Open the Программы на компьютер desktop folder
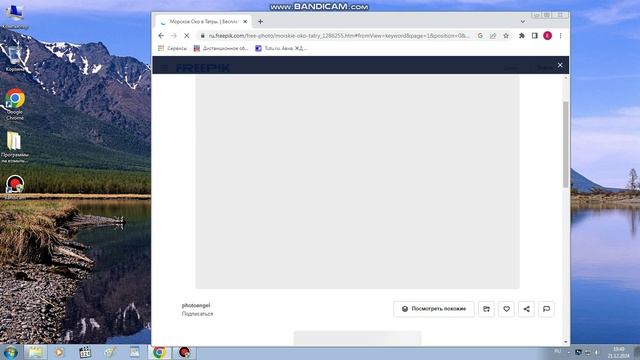 [15, 147]
